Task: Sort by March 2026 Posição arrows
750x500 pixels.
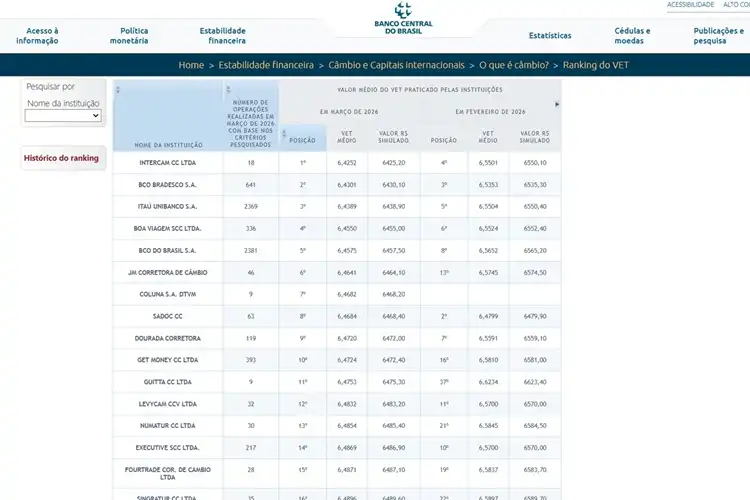Action: click(284, 133)
